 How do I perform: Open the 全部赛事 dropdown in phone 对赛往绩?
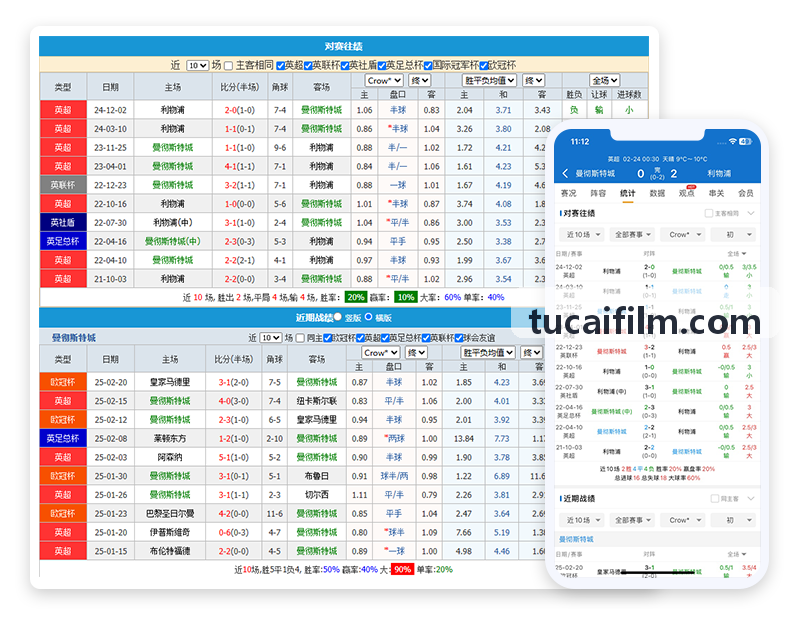point(632,235)
